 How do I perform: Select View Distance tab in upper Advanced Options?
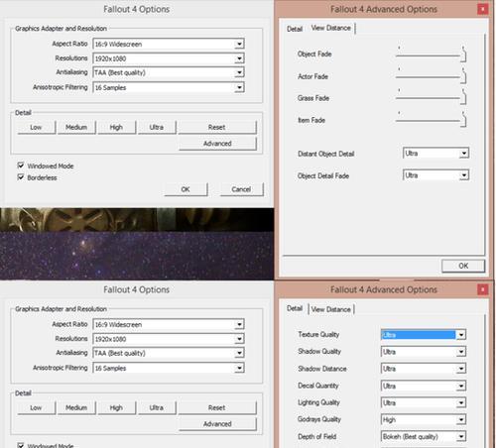tap(331, 28)
